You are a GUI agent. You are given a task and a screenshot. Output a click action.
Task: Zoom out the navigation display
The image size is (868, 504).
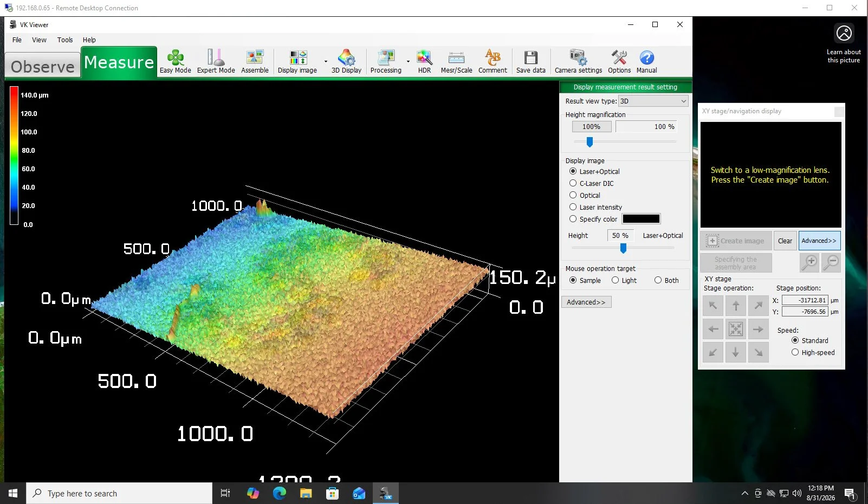pyautogui.click(x=831, y=263)
